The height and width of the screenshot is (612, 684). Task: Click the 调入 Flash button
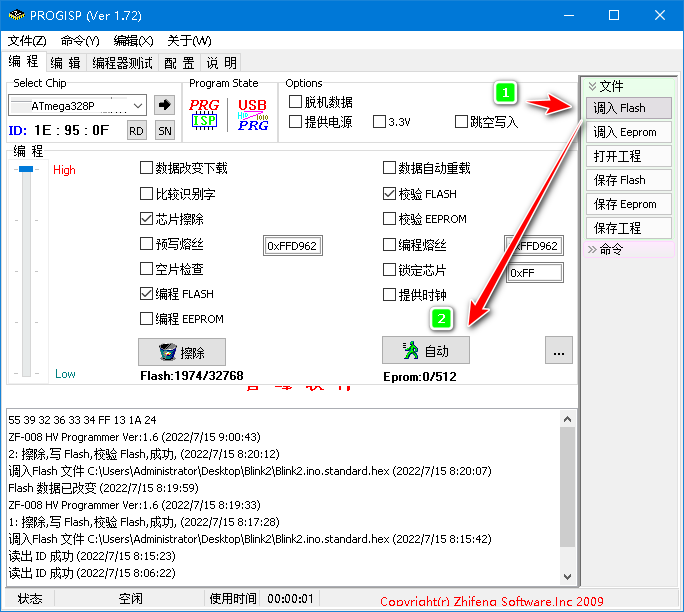[628, 108]
